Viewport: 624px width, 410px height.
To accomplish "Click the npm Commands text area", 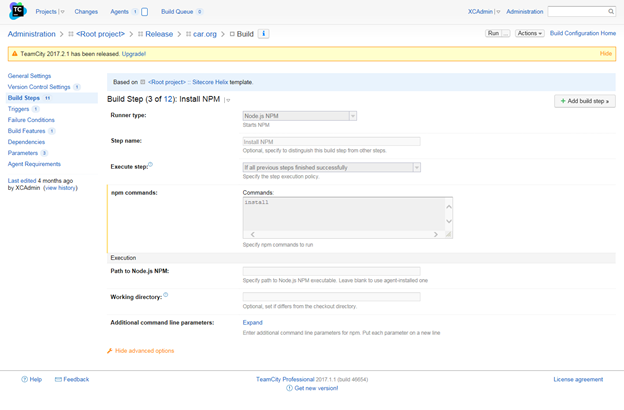I will (x=344, y=214).
